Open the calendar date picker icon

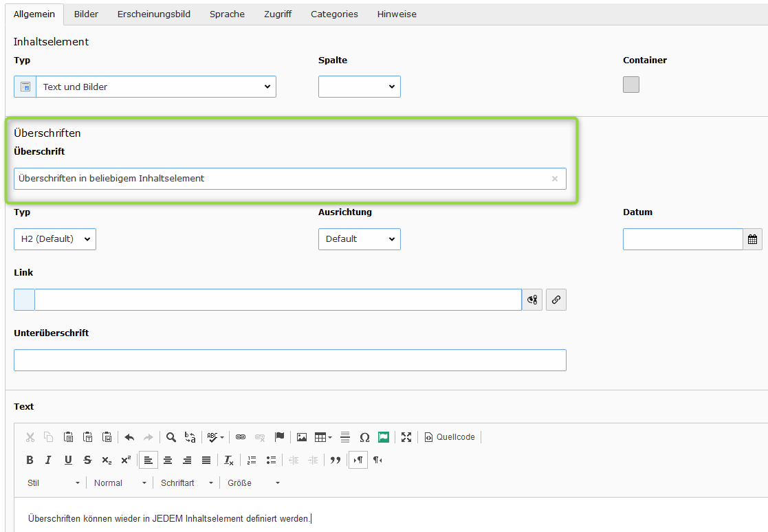tap(752, 239)
